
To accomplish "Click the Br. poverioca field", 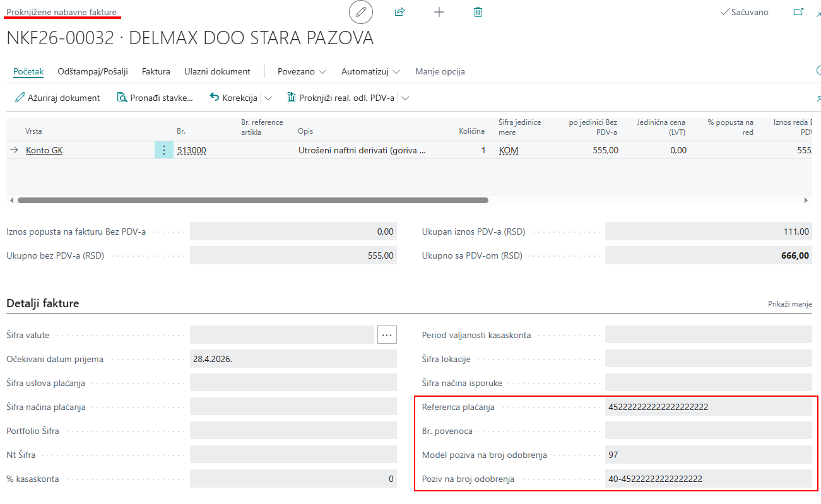I will click(709, 431).
